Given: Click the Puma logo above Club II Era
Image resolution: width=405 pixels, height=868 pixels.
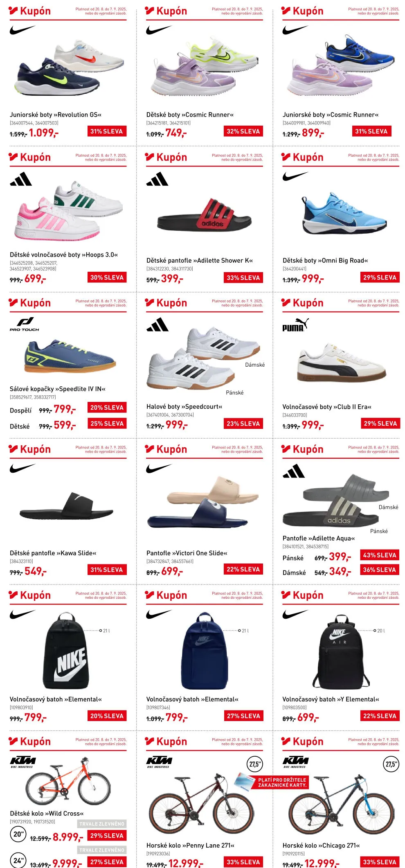Looking at the screenshot, I should (295, 325).
